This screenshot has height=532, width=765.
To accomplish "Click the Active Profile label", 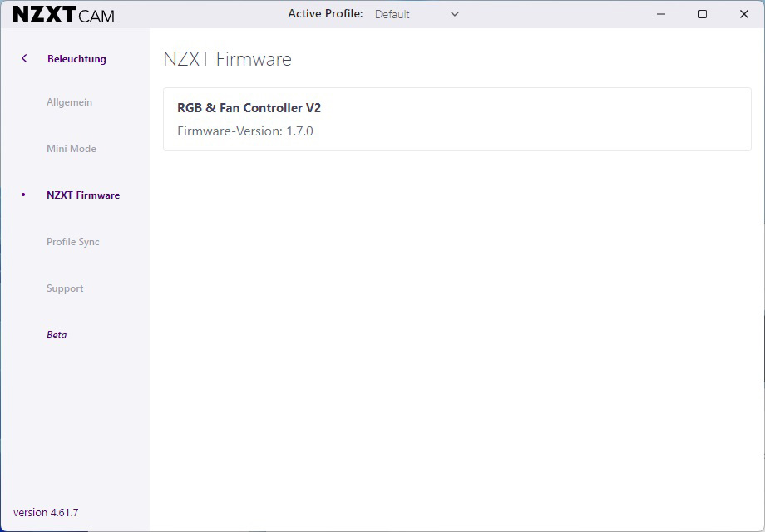I will tap(325, 13).
